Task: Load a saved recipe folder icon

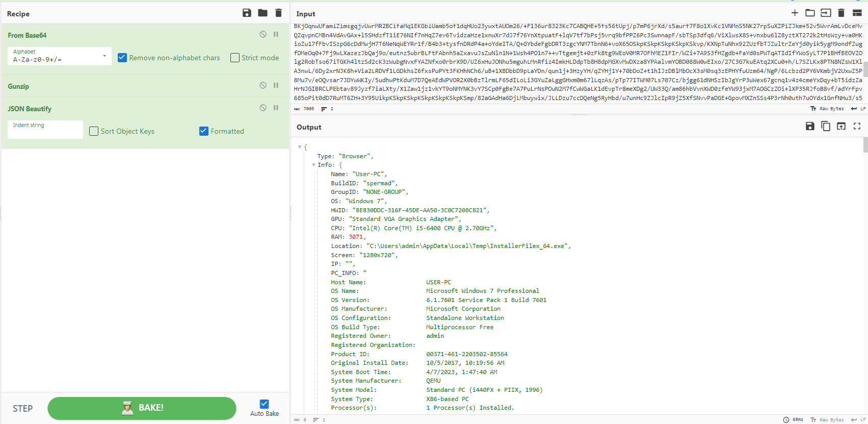Action: [262, 13]
